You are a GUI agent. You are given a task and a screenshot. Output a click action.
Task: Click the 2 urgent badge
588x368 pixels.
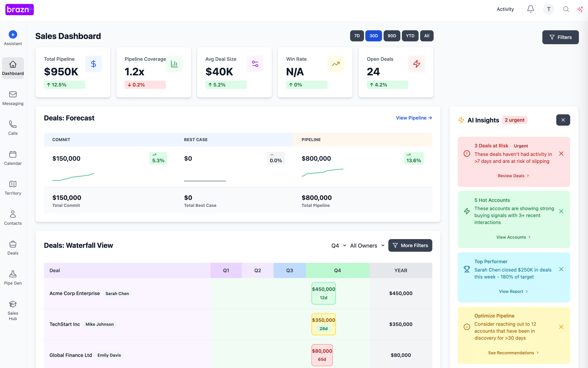pyautogui.click(x=514, y=120)
